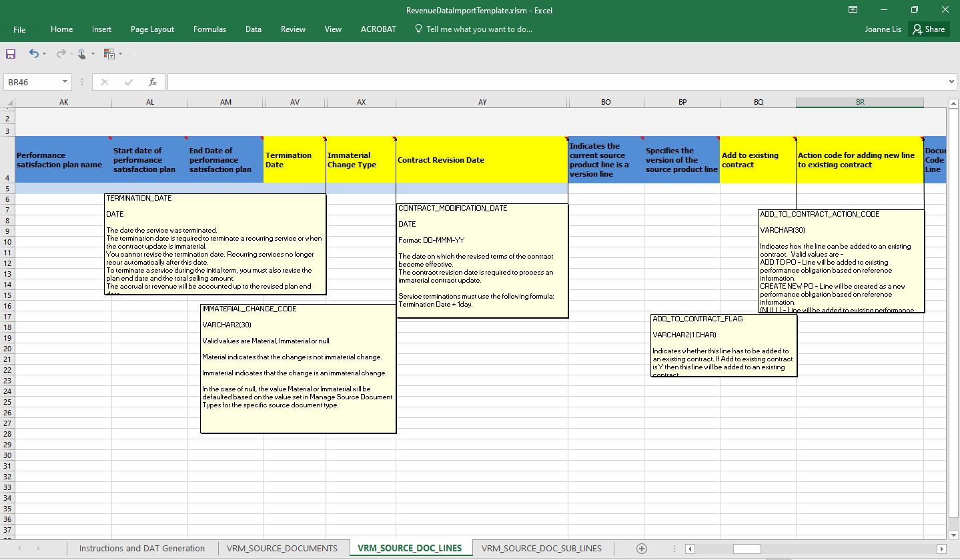Open the Page Layout ribbon tab

[x=152, y=29]
